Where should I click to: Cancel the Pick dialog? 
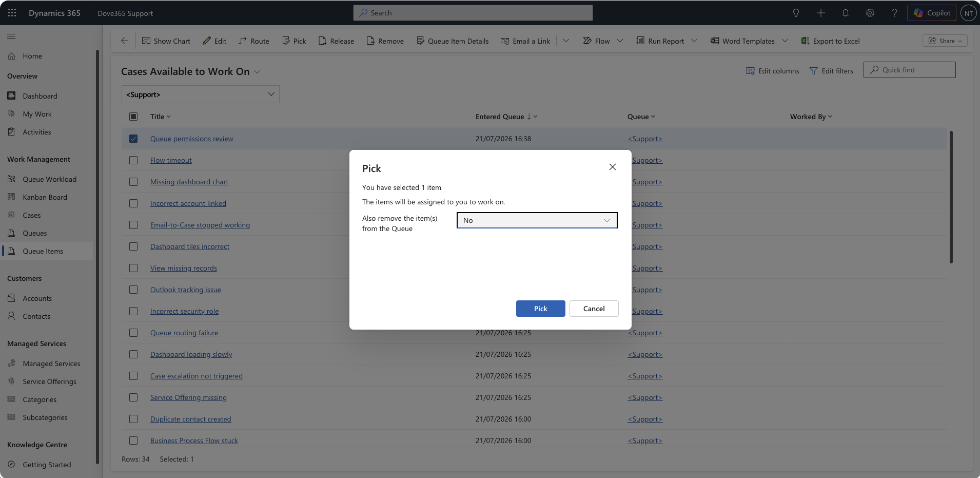[594, 309]
